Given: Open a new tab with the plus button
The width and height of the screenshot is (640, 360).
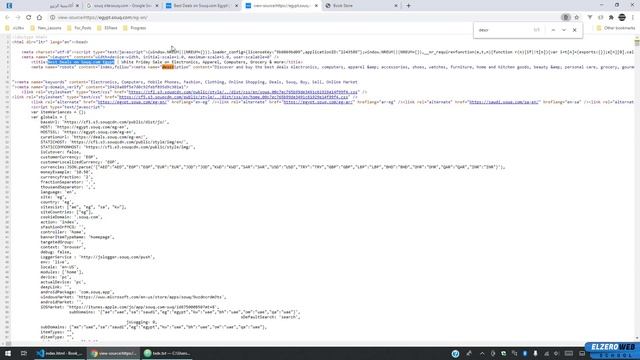Looking at the screenshot, I should pyautogui.click(x=408, y=6).
